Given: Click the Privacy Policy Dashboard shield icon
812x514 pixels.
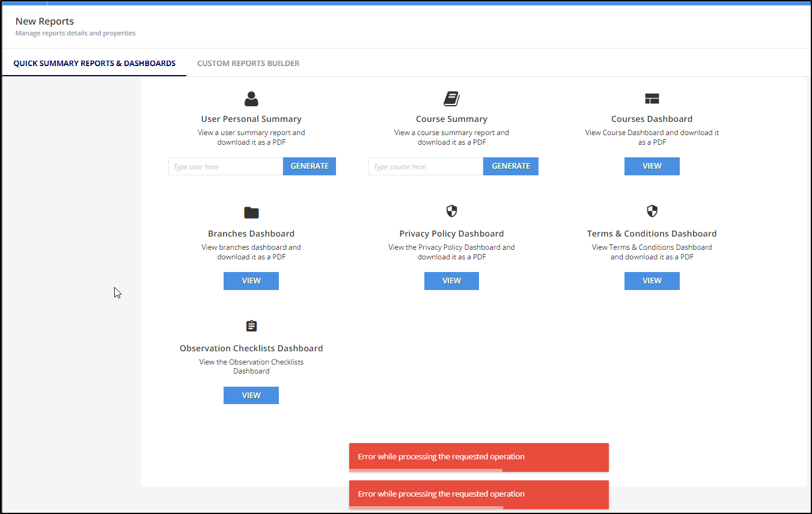Looking at the screenshot, I should (451, 211).
